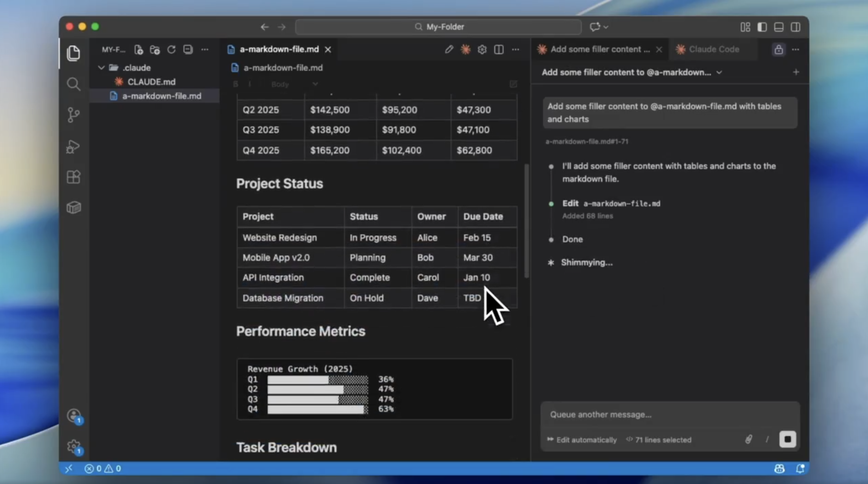Open the conversation title dropdown chevron

pos(719,72)
